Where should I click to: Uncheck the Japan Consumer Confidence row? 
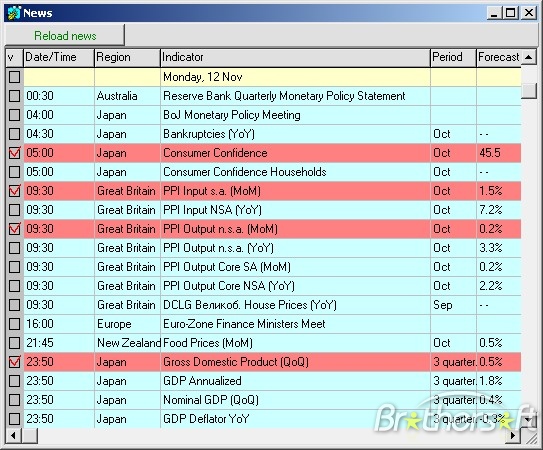pyautogui.click(x=15, y=153)
